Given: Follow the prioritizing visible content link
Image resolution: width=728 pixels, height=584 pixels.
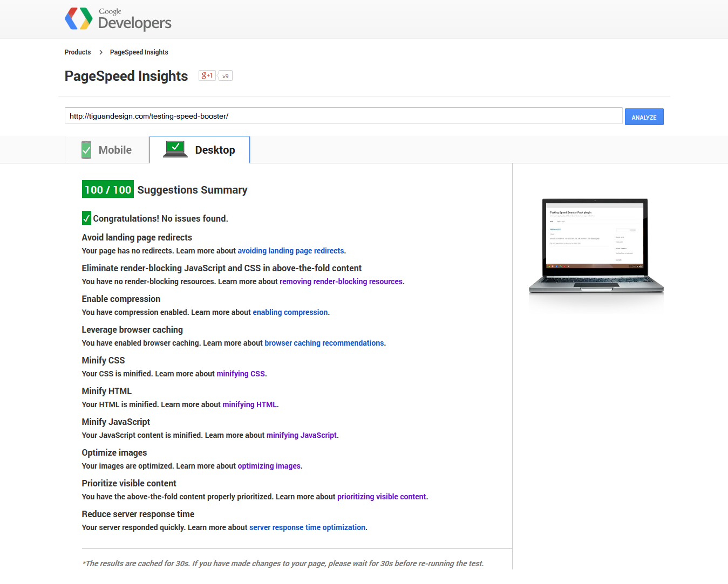Looking at the screenshot, I should click(382, 497).
